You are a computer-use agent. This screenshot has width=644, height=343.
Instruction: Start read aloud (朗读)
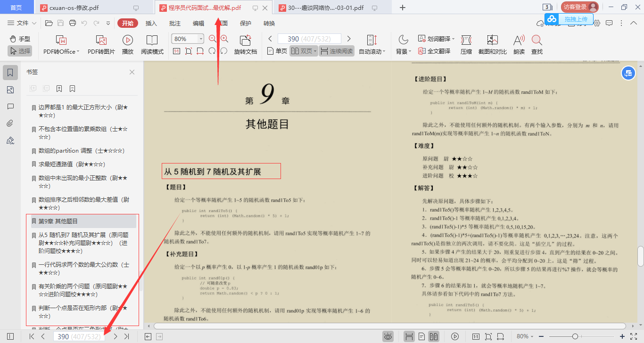point(519,45)
